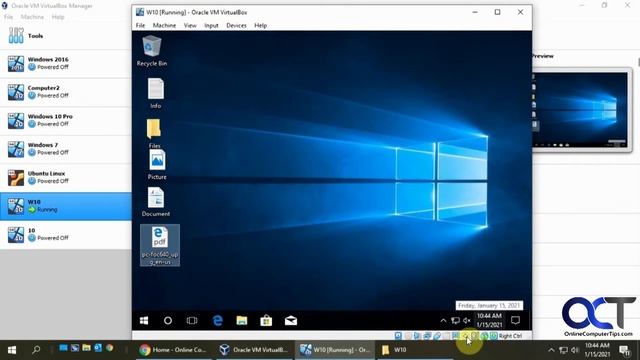Open the Machine menu in VM window

tap(164, 25)
